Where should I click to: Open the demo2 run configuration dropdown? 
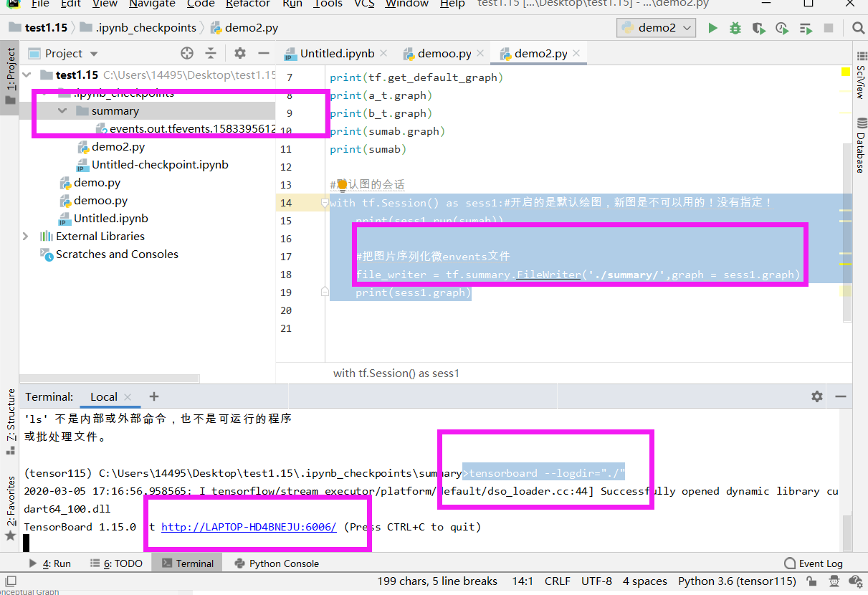656,28
